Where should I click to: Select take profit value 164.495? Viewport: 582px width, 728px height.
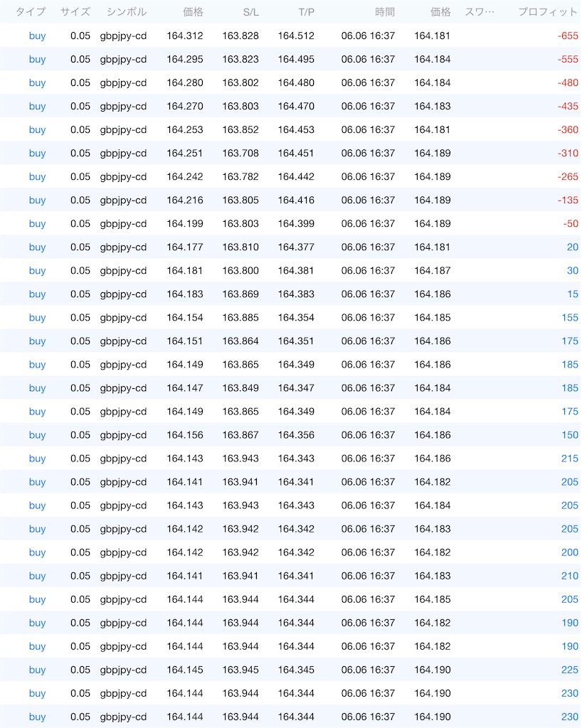297,60
